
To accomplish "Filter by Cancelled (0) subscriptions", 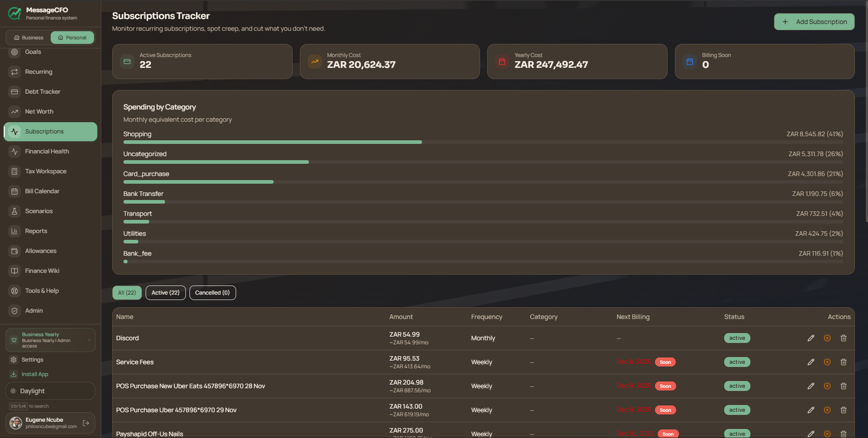I will [213, 293].
